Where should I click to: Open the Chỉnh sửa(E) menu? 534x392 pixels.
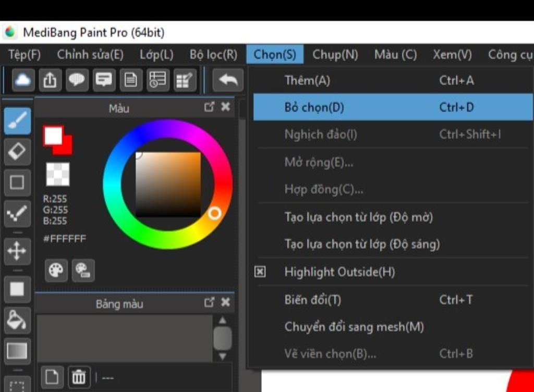(90, 54)
